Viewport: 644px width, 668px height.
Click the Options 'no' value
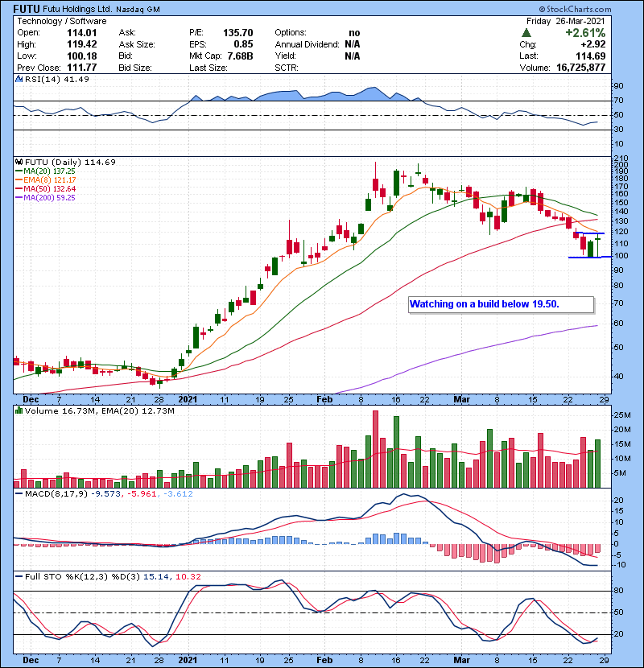click(x=354, y=33)
